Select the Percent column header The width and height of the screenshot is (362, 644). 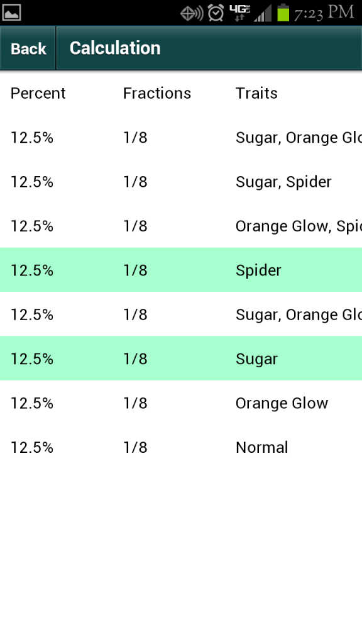click(38, 93)
